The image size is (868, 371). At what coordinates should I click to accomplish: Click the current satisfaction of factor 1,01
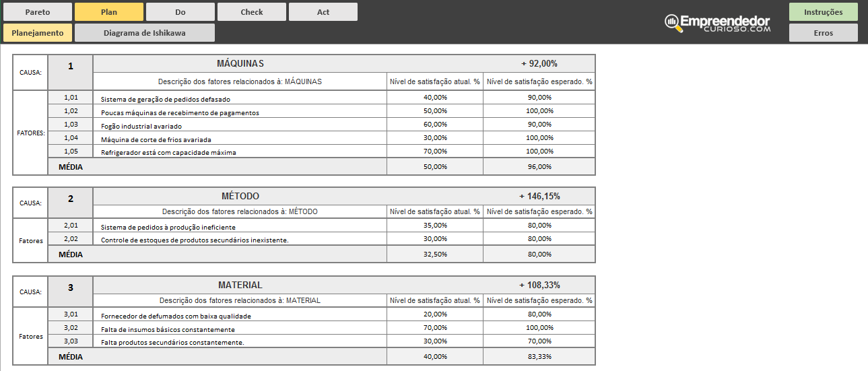435,98
